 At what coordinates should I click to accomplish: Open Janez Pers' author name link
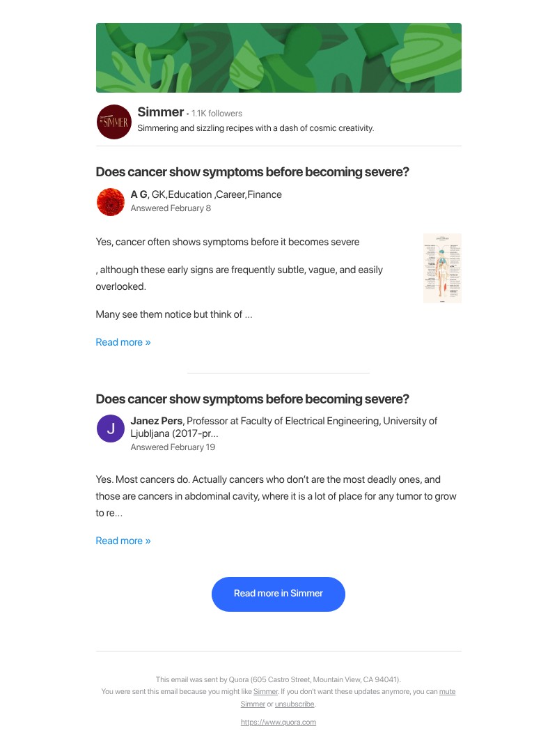157,421
